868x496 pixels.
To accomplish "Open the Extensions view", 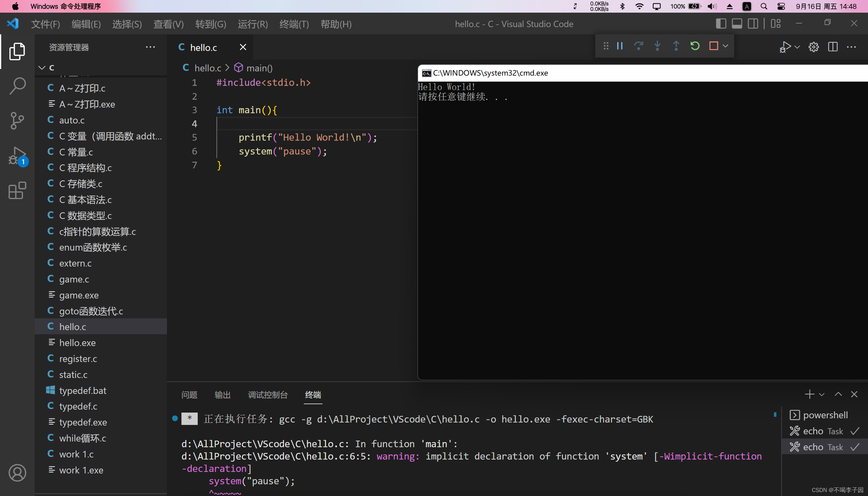I will [17, 190].
